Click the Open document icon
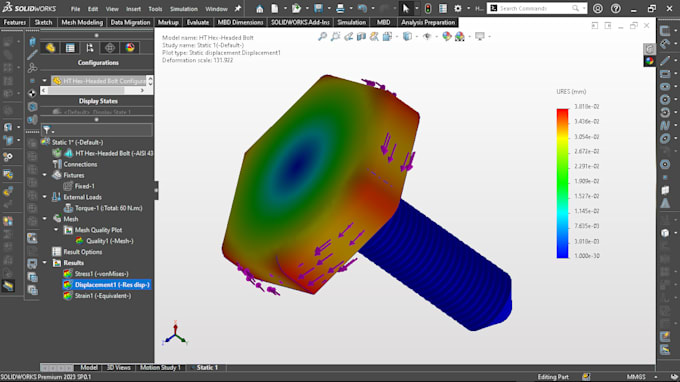The image size is (680, 382). [296, 9]
